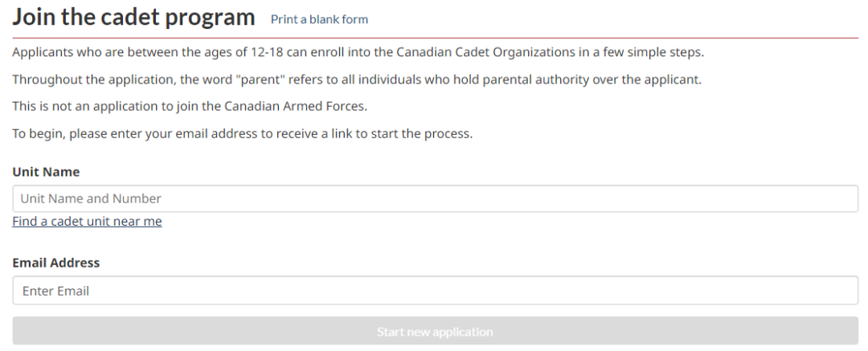
Task: Click the Unit Name and Number field
Action: (435, 198)
